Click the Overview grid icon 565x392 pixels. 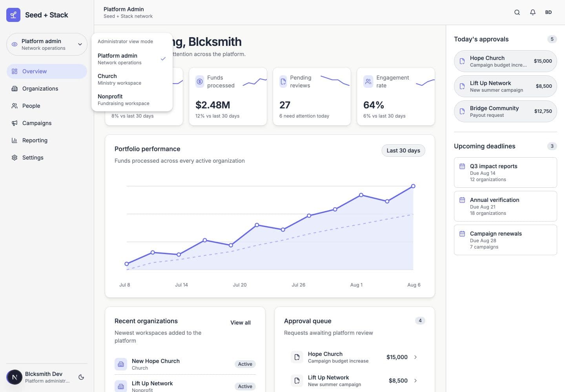15,71
